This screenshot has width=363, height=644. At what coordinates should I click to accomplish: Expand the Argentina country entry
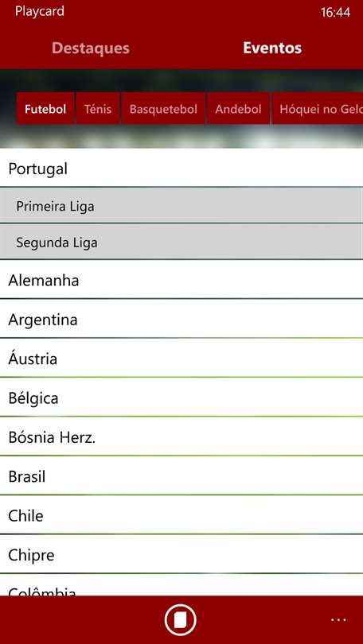click(181, 319)
